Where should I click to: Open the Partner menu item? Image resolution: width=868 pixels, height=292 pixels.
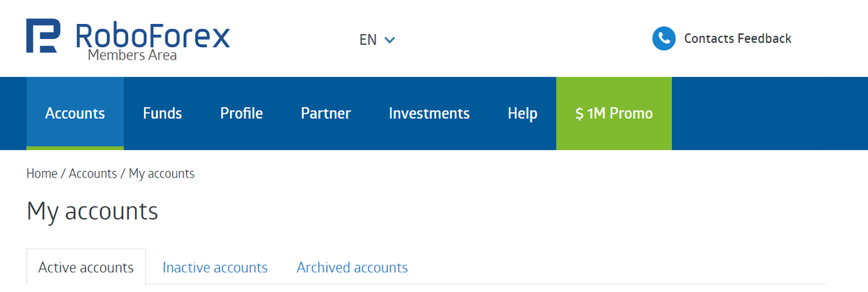tap(325, 113)
